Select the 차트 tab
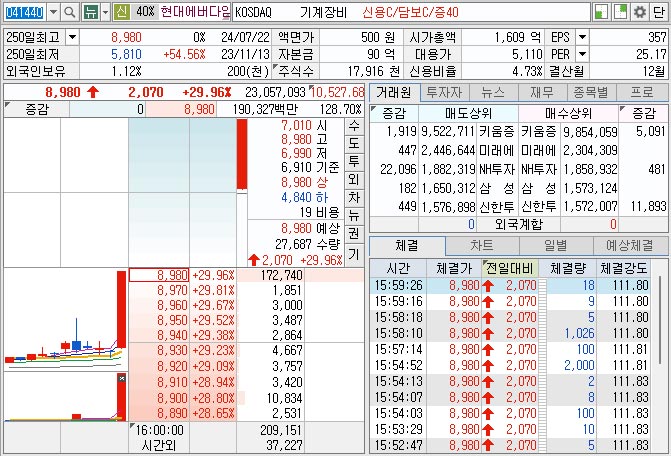 point(482,246)
